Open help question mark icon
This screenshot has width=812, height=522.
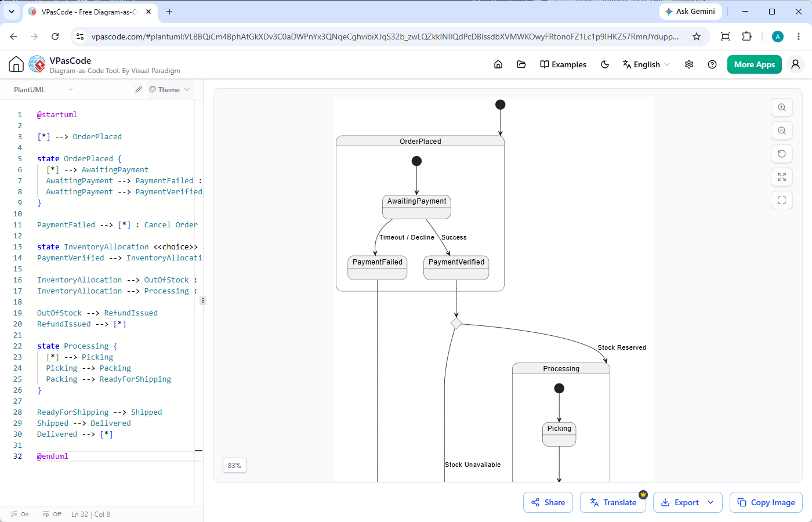(x=712, y=64)
